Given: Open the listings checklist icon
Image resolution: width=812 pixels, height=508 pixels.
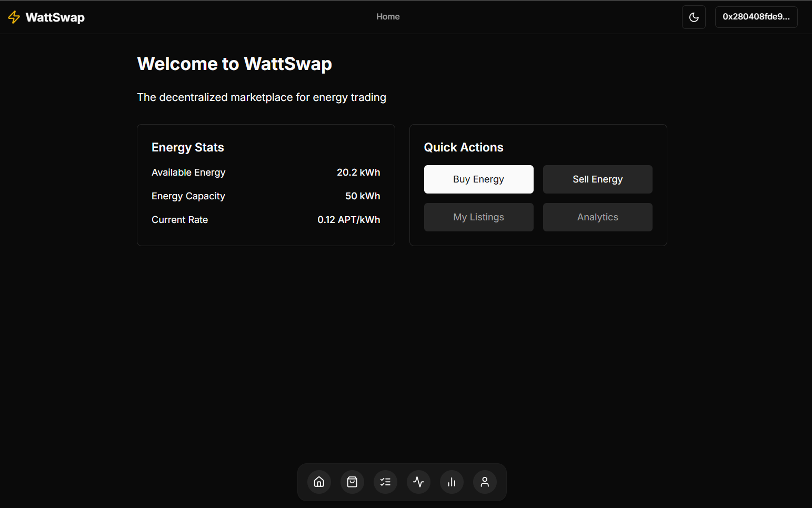Looking at the screenshot, I should coord(385,482).
